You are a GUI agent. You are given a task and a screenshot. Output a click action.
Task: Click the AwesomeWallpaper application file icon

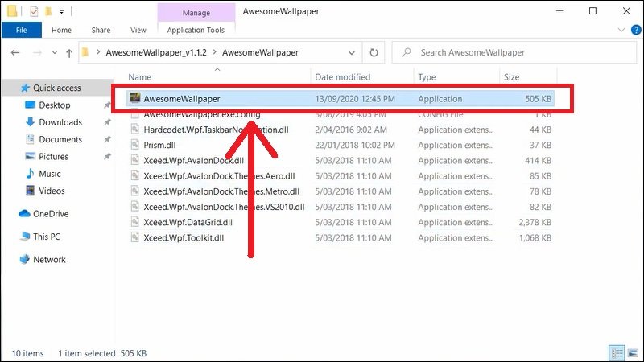(x=134, y=99)
